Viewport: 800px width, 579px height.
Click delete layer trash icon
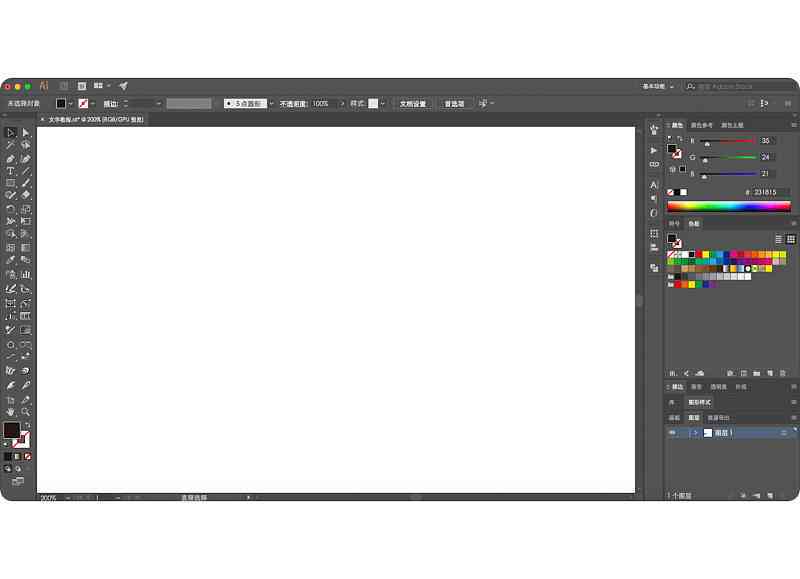click(783, 495)
